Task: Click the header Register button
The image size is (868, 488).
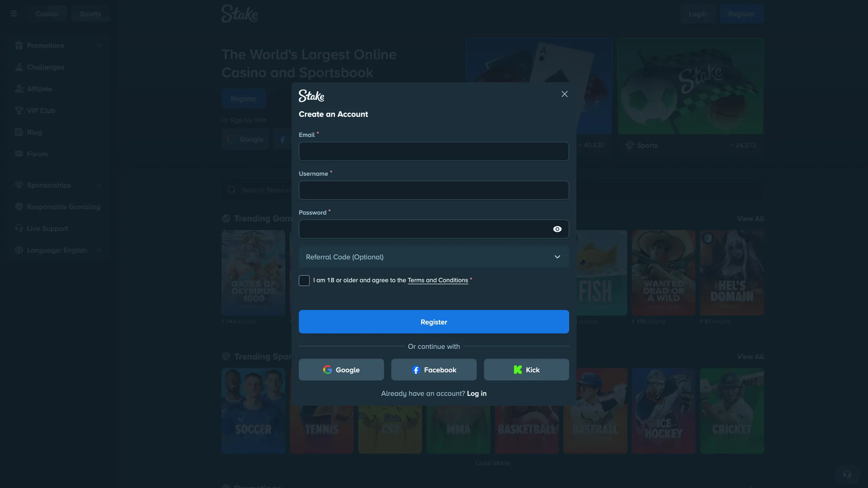Action: point(741,14)
